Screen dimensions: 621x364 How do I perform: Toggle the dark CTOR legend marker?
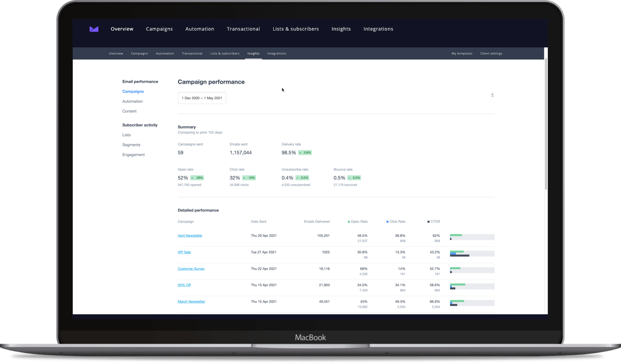[x=428, y=221]
